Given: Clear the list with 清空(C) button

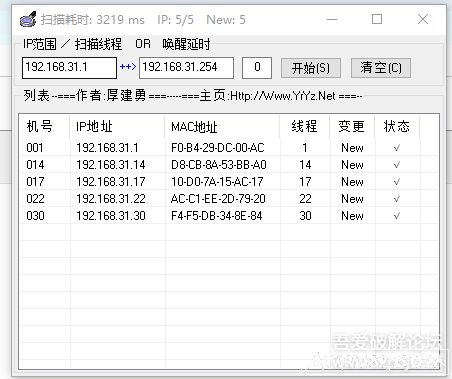Looking at the screenshot, I should [381, 68].
